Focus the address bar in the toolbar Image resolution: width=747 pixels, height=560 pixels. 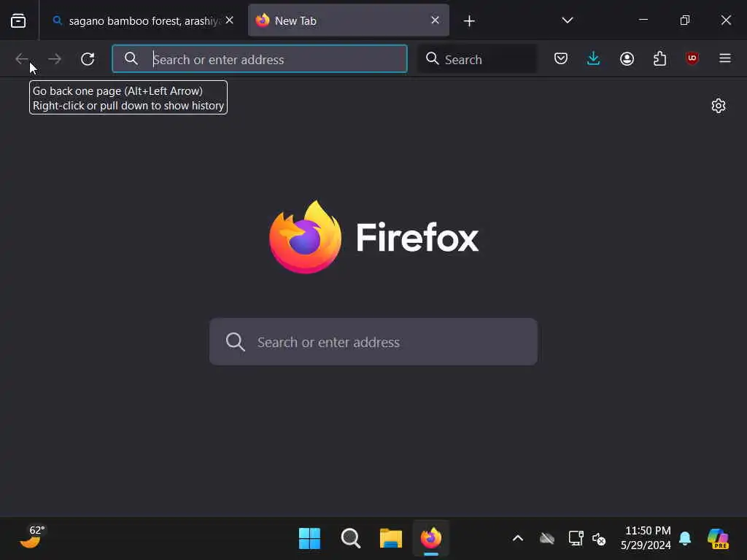260,59
